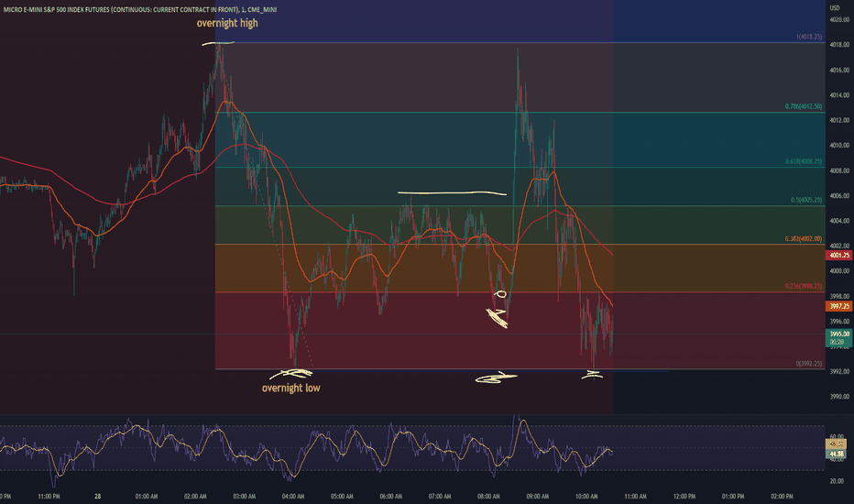Click the 04:00 AM time axis label
This screenshot has width=854, height=504.
point(293,497)
